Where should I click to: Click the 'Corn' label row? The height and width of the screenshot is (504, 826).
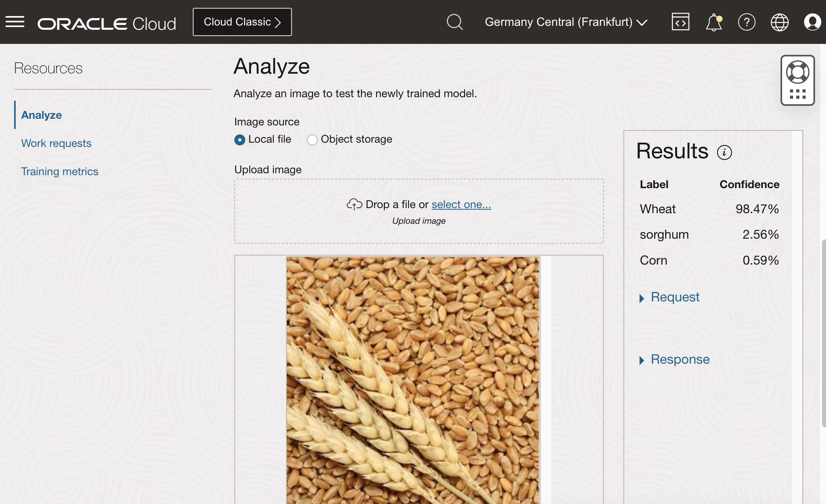pyautogui.click(x=653, y=260)
